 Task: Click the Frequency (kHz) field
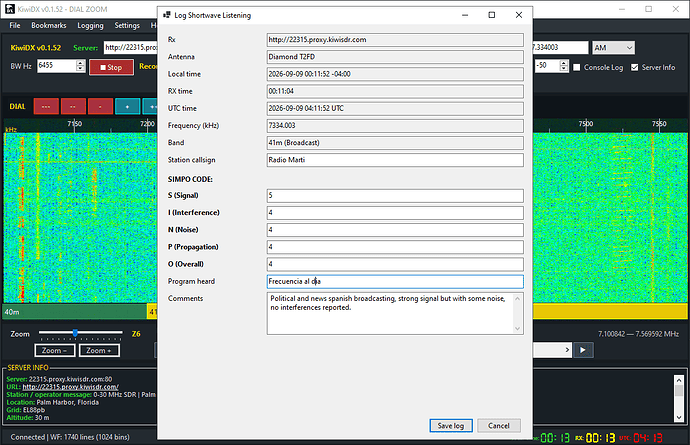coord(395,125)
